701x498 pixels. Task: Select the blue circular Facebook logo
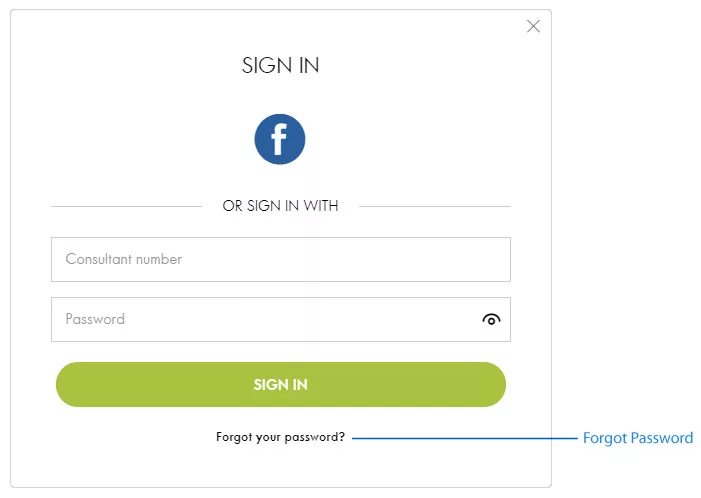pyautogui.click(x=280, y=139)
